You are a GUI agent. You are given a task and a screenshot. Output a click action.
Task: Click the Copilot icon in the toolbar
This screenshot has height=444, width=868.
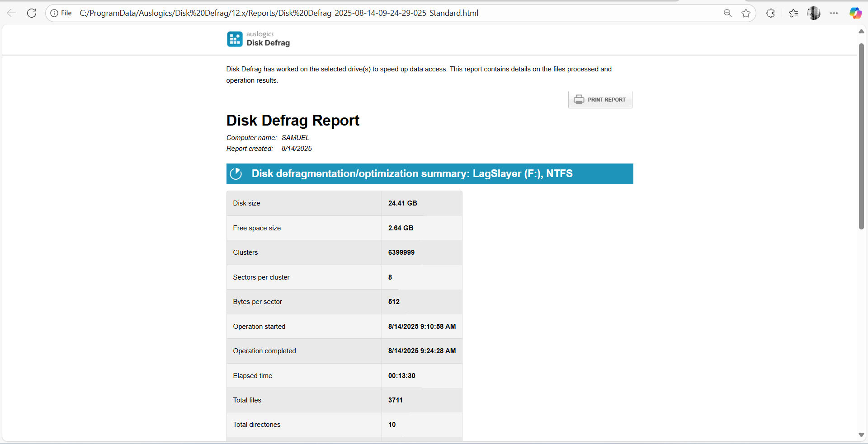point(856,13)
